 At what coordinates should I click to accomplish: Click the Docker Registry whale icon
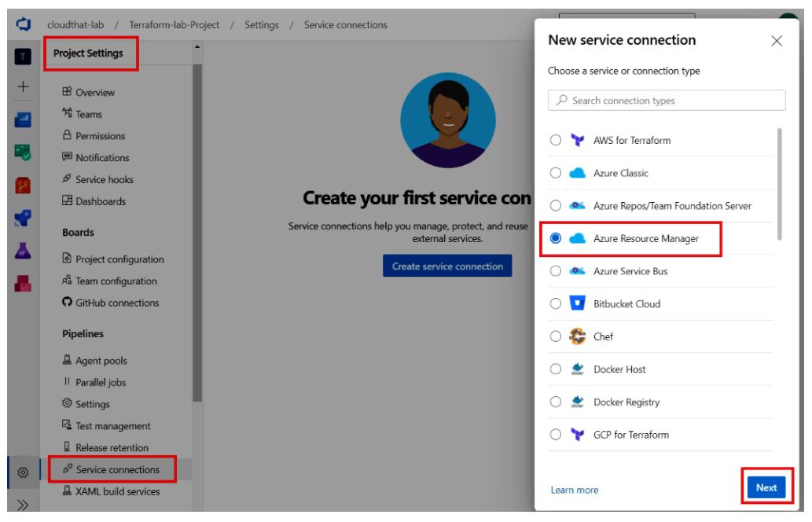[x=577, y=402]
